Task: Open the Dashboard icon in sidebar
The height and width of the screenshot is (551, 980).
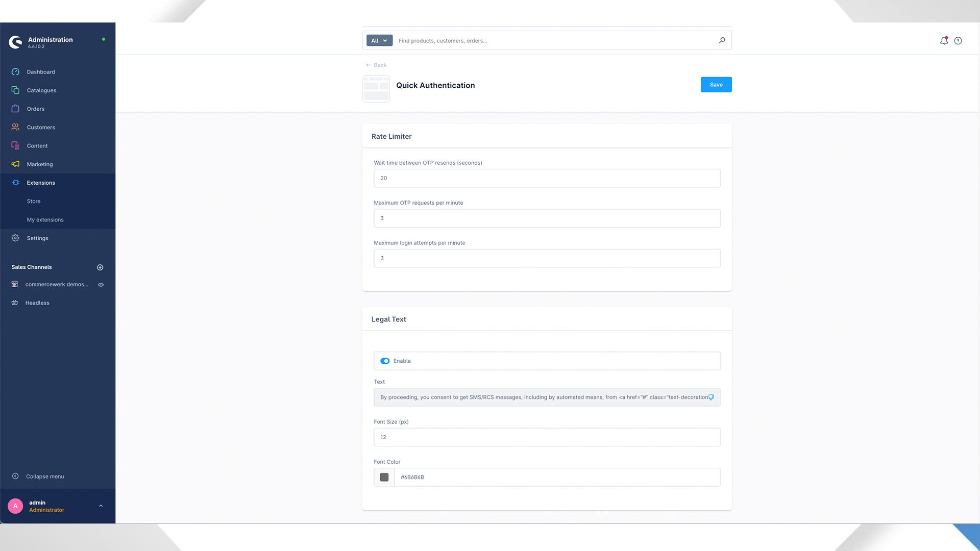Action: (15, 72)
